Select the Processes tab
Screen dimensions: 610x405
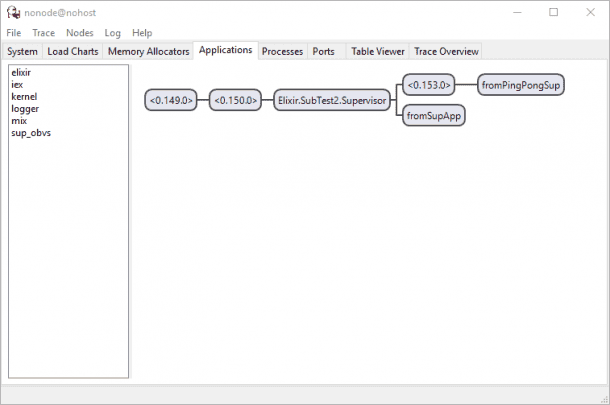click(x=282, y=51)
